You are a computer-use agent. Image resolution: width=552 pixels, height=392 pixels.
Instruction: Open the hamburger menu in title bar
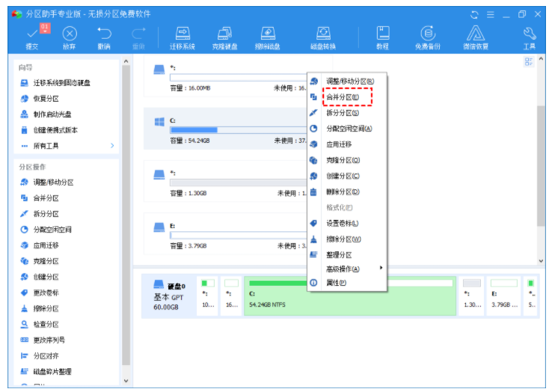[491, 14]
